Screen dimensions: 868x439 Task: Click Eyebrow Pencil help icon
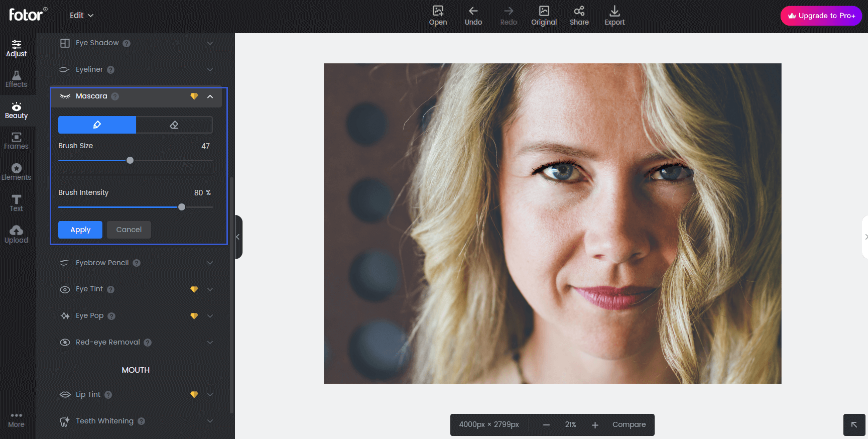(x=137, y=263)
